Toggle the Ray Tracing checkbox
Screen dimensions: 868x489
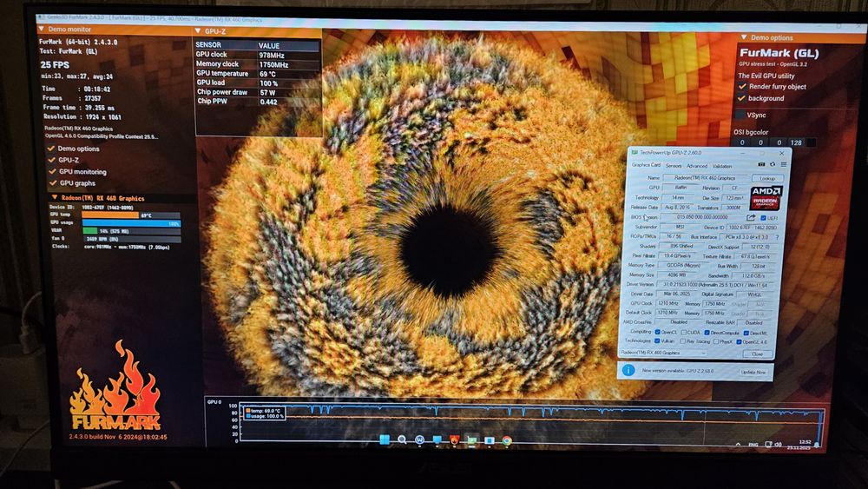(x=682, y=341)
